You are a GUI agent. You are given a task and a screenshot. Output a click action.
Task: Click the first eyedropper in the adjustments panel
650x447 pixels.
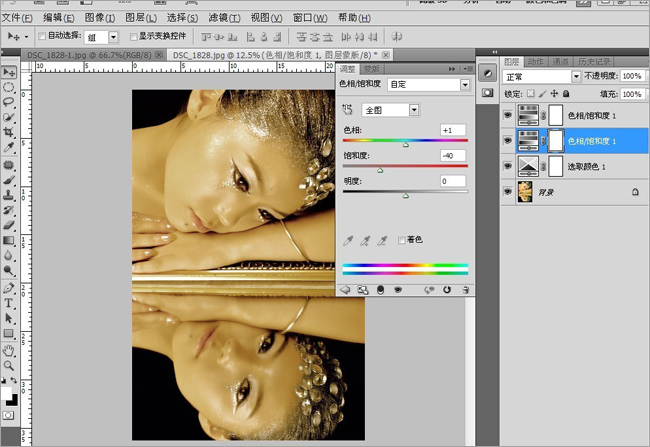coord(348,241)
